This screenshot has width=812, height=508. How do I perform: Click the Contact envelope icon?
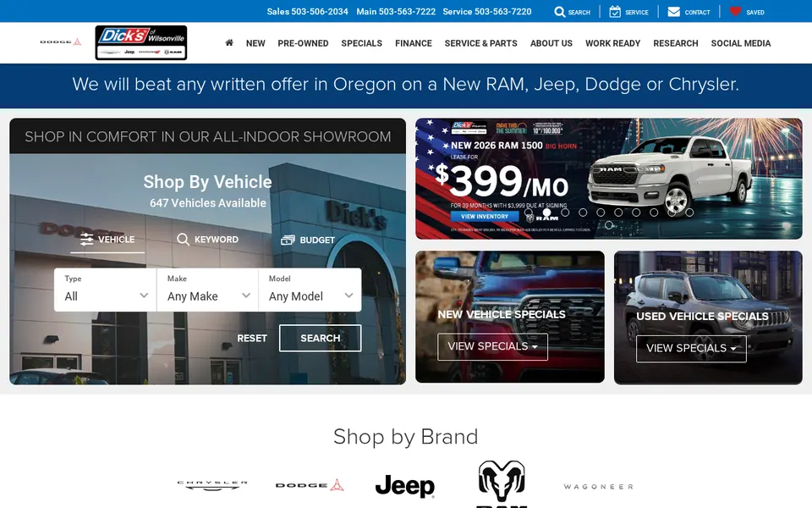674,11
